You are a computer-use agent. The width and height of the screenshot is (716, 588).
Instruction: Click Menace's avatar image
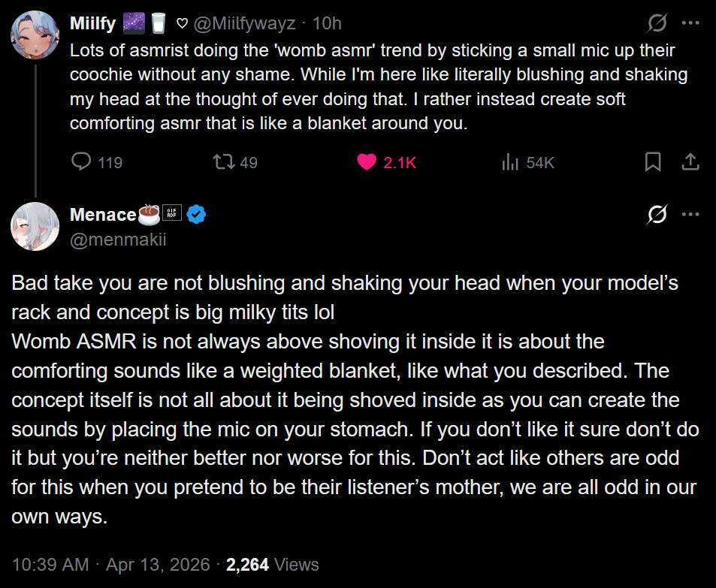(x=35, y=226)
